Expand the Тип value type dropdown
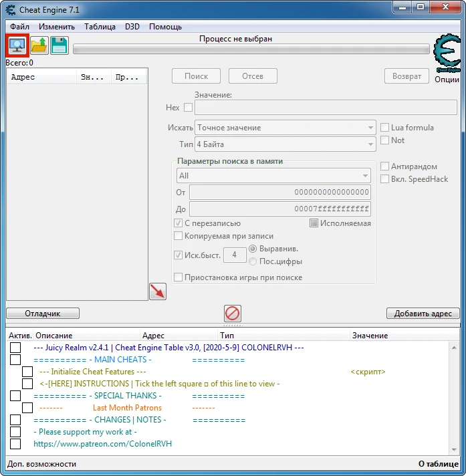Screen dimensions: 466x476 285,144
